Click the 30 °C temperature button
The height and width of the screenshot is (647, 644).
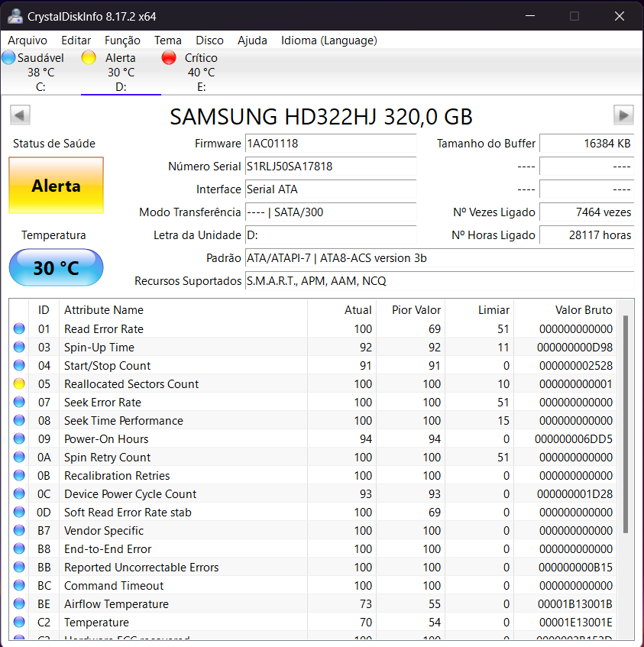[x=56, y=268]
